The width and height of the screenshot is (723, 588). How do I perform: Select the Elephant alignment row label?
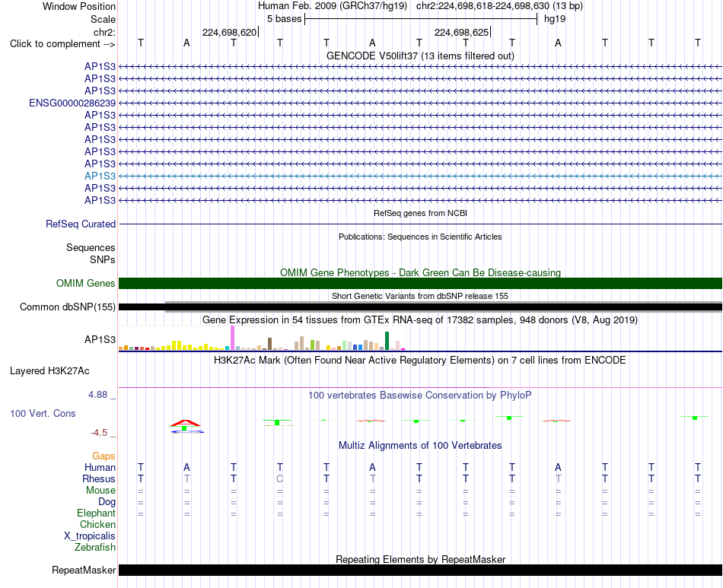pos(97,513)
